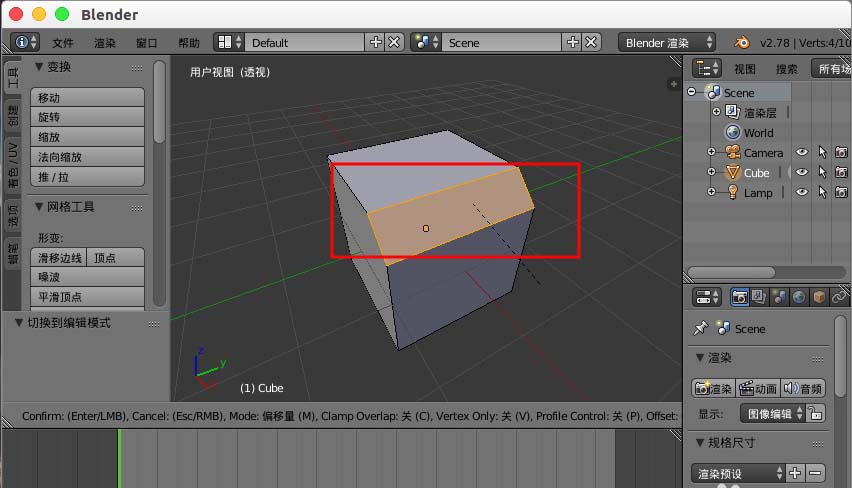This screenshot has height=488, width=852.
Task: Click the pin icon beside Scene in properties
Action: 701,328
